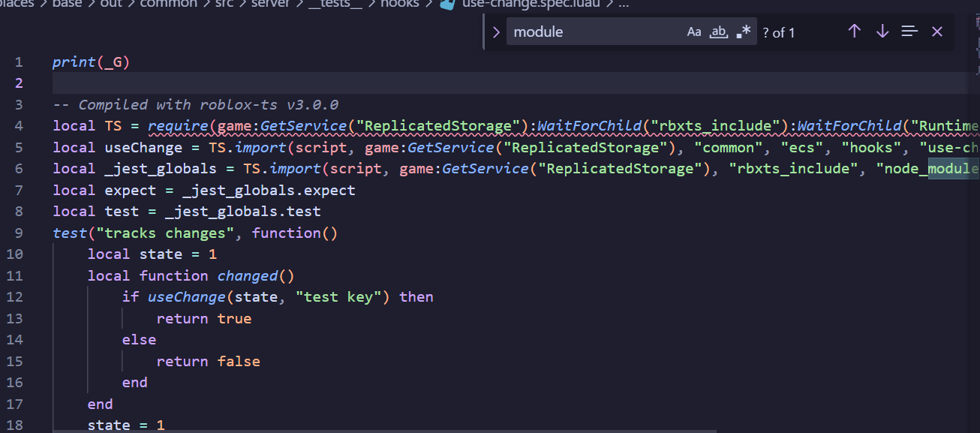Image resolution: width=980 pixels, height=433 pixels.
Task: Open the trailing breadcrumb ellipsis
Action: click(624, 4)
